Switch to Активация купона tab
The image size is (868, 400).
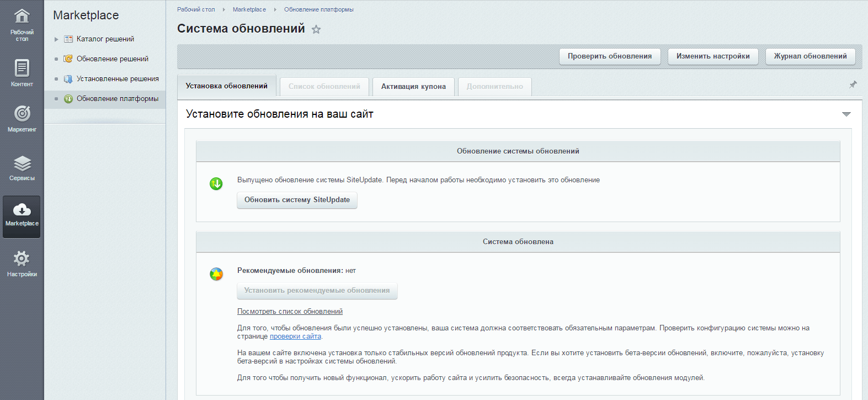click(x=413, y=87)
